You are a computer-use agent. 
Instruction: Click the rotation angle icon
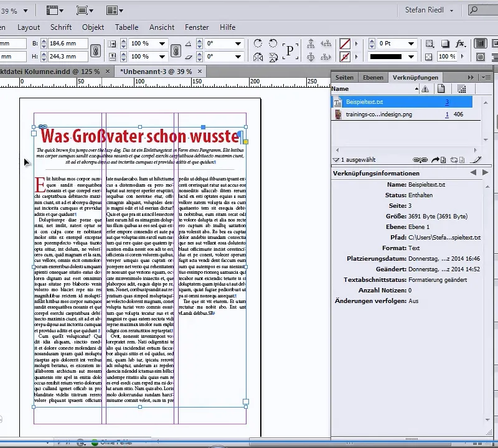click(189, 44)
